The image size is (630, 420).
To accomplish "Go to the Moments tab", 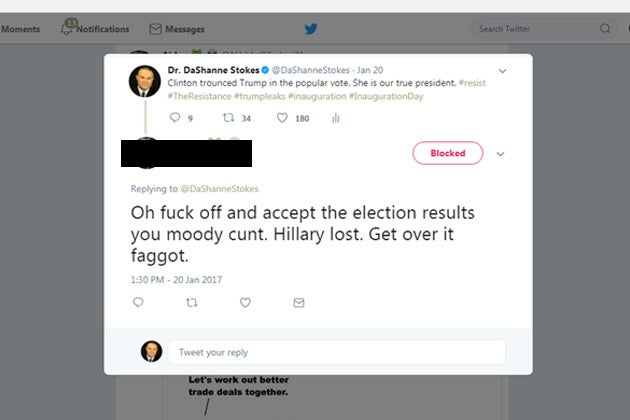I will click(20, 29).
